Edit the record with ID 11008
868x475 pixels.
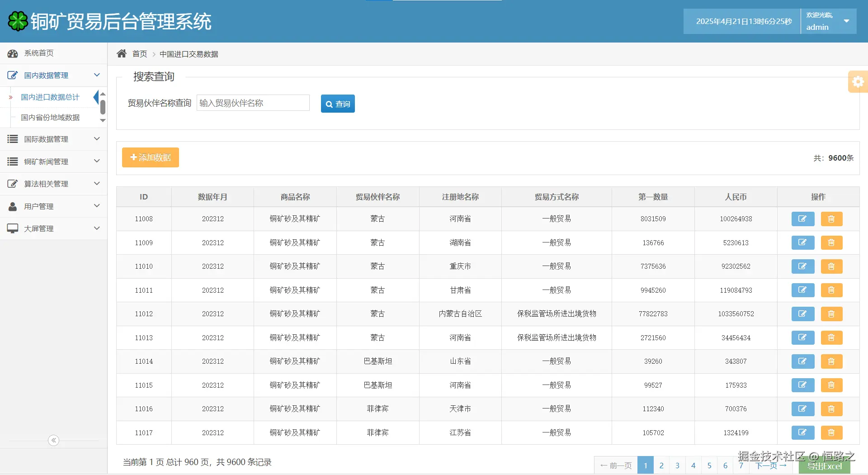click(x=802, y=219)
